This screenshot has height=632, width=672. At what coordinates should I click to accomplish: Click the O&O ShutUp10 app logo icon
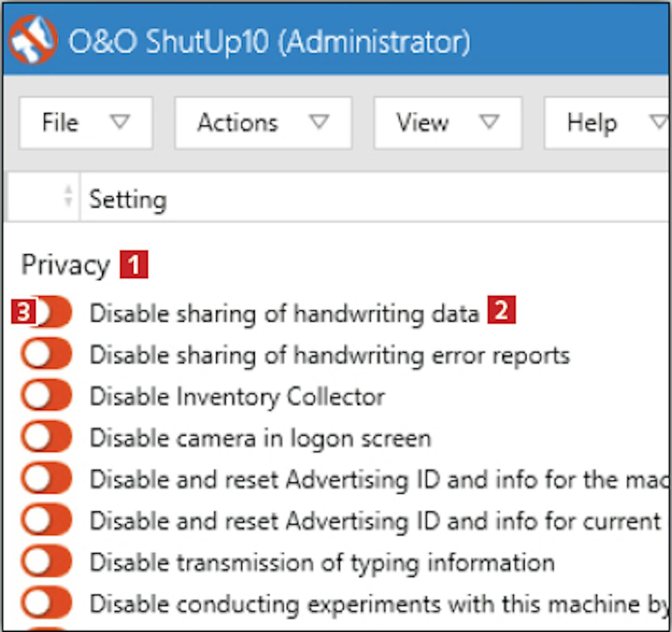[x=32, y=40]
